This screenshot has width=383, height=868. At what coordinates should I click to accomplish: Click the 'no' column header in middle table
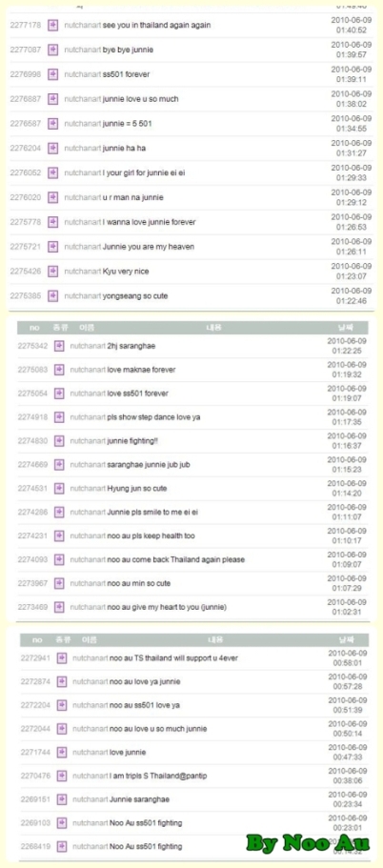(x=35, y=328)
